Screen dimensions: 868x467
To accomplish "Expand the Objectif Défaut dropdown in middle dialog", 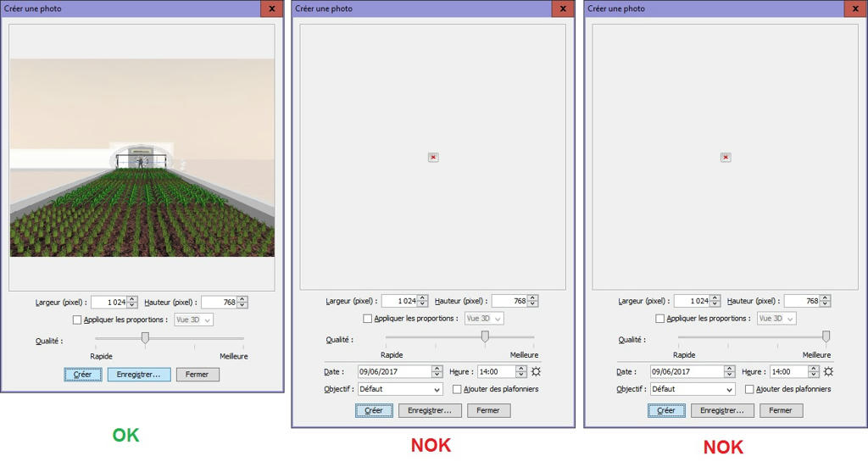I will tap(400, 389).
